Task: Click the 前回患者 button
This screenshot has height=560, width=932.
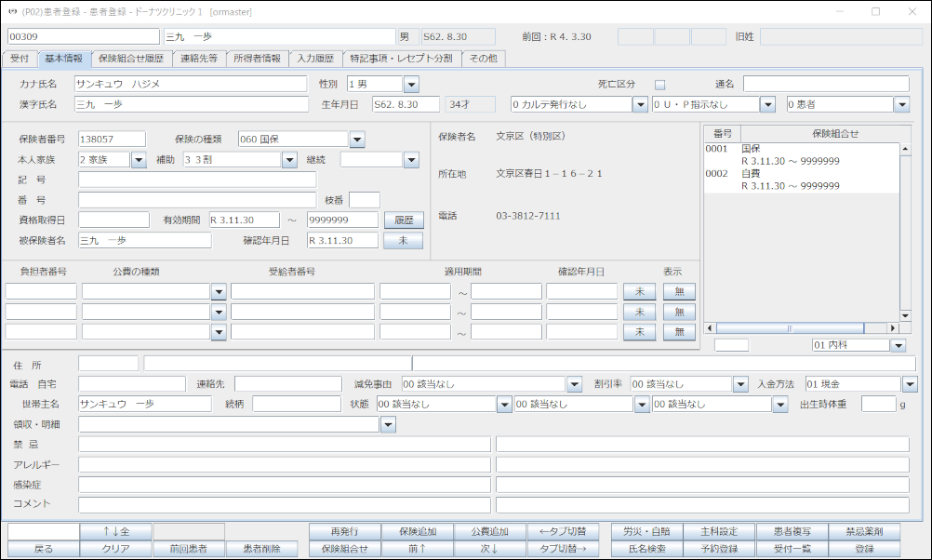Action: (x=189, y=549)
